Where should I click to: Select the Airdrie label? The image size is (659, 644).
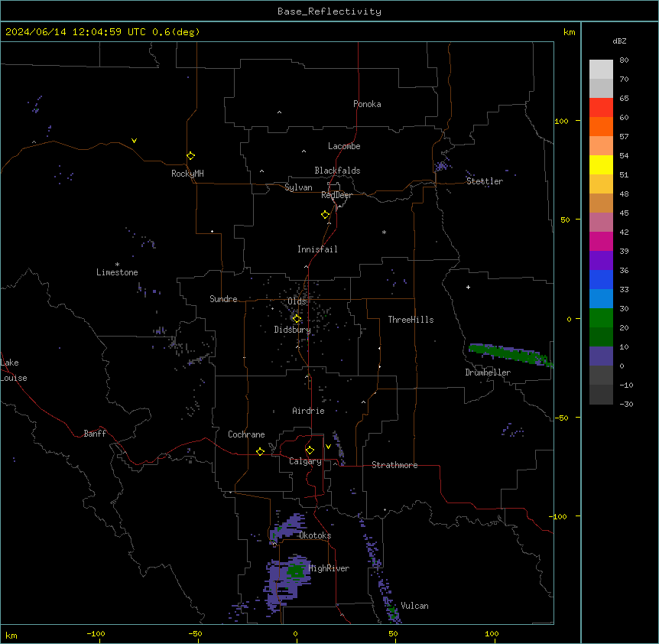coord(309,411)
